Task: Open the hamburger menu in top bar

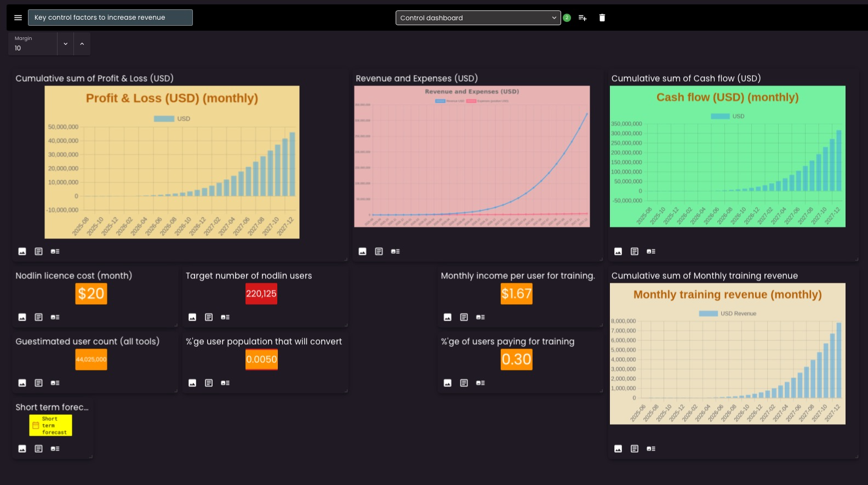Action: coord(18,18)
